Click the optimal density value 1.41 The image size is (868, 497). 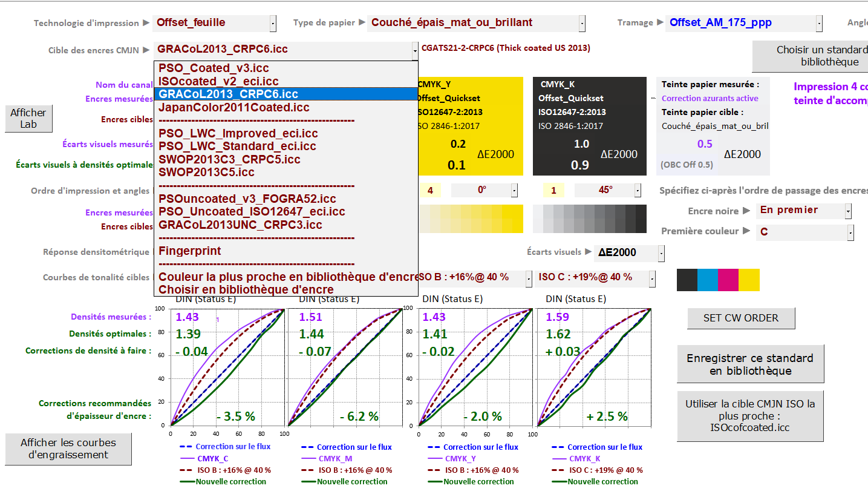click(434, 334)
